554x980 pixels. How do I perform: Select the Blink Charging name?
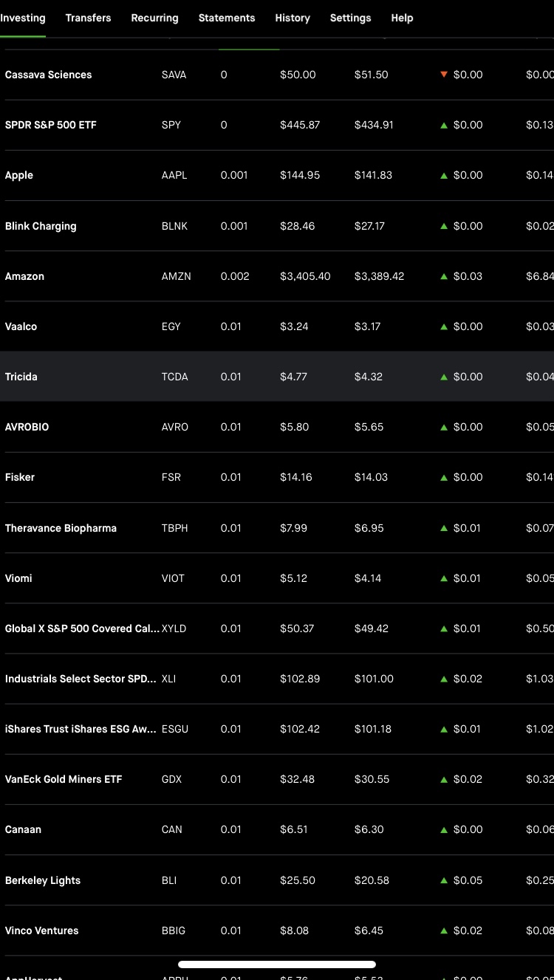(41, 226)
